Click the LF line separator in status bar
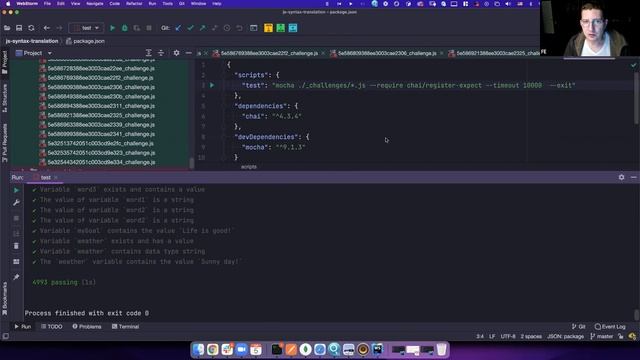Viewport: 640px width, 360px height. pyautogui.click(x=492, y=336)
